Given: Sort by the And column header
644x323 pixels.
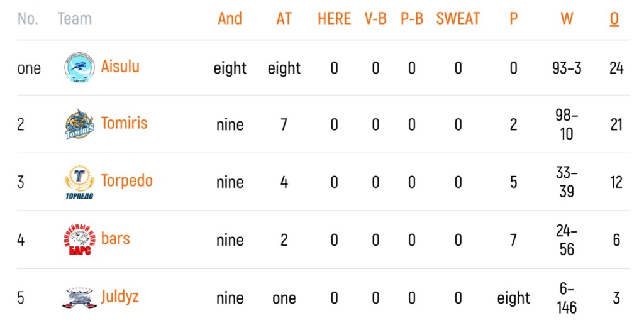Looking at the screenshot, I should pos(230,18).
